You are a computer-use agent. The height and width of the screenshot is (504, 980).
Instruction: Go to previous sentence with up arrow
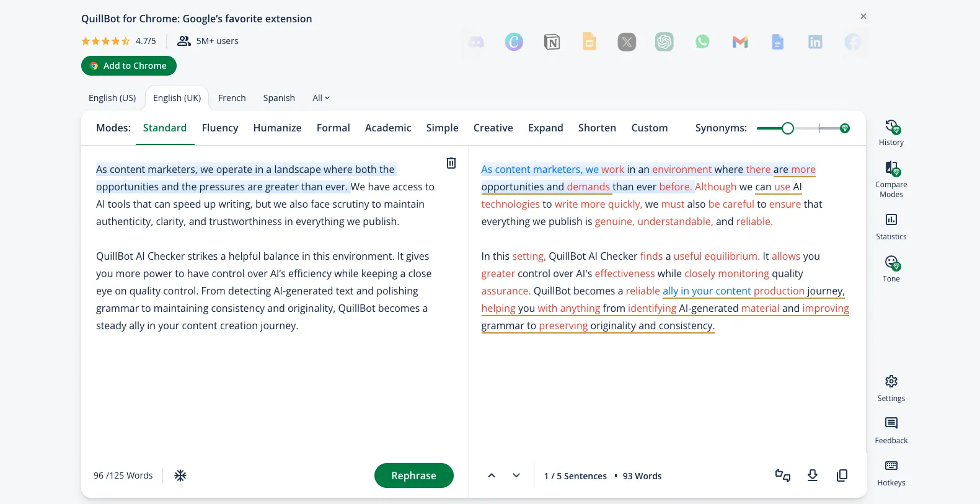point(492,475)
